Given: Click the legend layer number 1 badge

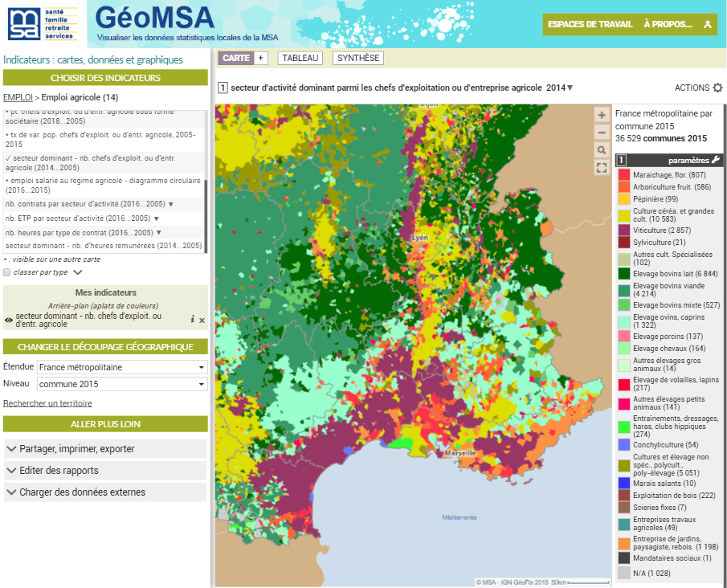Looking at the screenshot, I should pyautogui.click(x=621, y=161).
